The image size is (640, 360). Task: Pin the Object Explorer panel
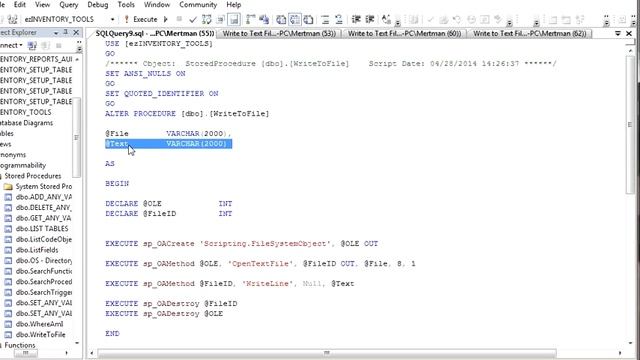click(66, 32)
